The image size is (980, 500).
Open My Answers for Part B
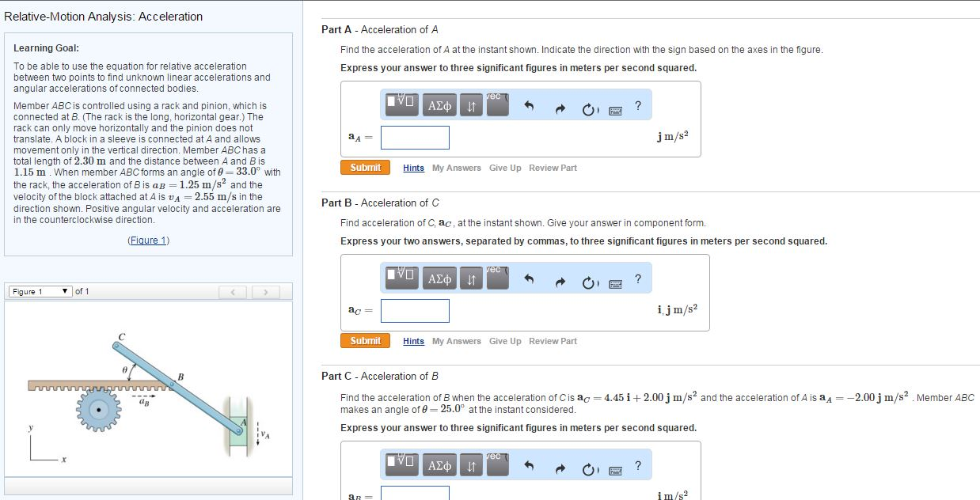click(x=457, y=341)
